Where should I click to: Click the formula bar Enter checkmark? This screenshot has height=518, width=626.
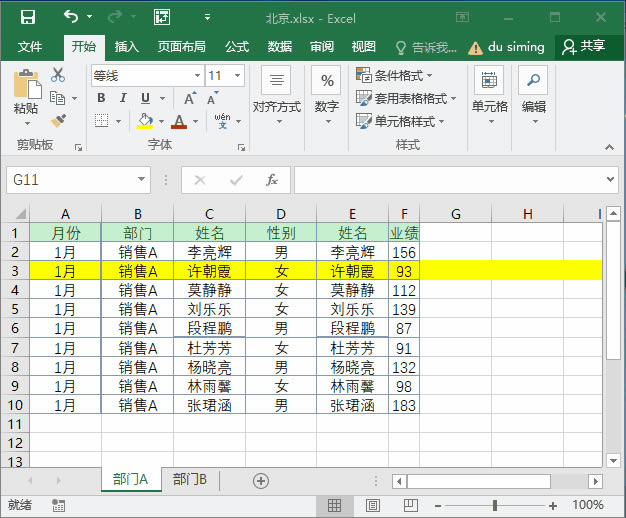tap(236, 180)
